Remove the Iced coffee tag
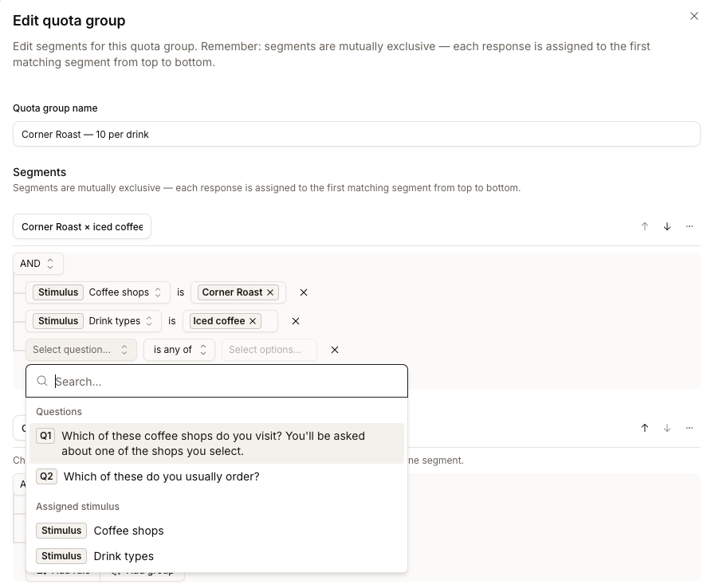 pyautogui.click(x=253, y=321)
